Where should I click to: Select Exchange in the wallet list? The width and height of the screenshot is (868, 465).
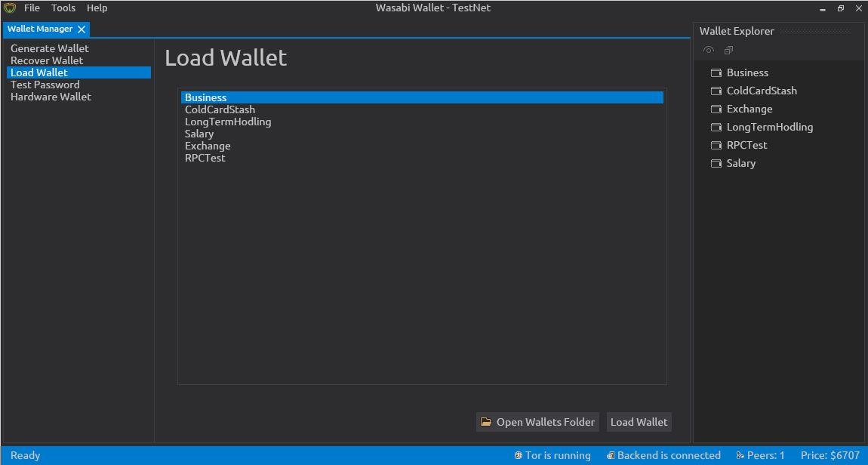click(422, 146)
